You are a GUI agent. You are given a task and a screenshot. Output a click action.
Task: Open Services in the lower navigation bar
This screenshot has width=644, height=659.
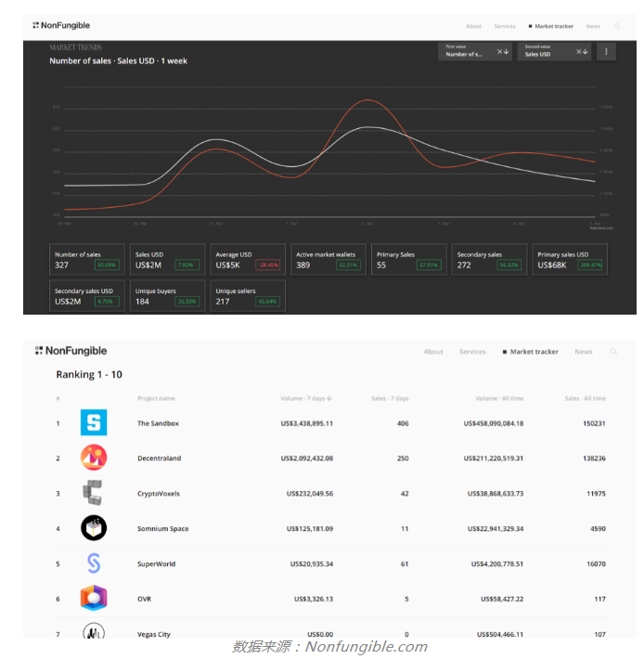(x=472, y=352)
